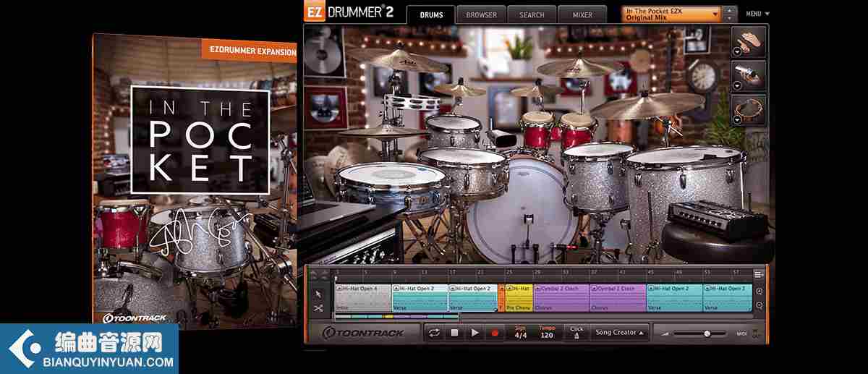This screenshot has height=374, width=868.
Task: Adjust the master volume slider
Action: click(700, 333)
